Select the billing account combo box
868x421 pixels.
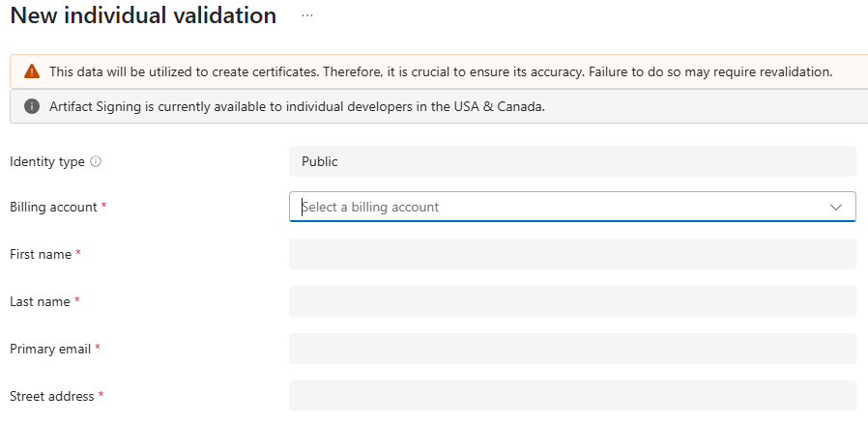coord(572,207)
